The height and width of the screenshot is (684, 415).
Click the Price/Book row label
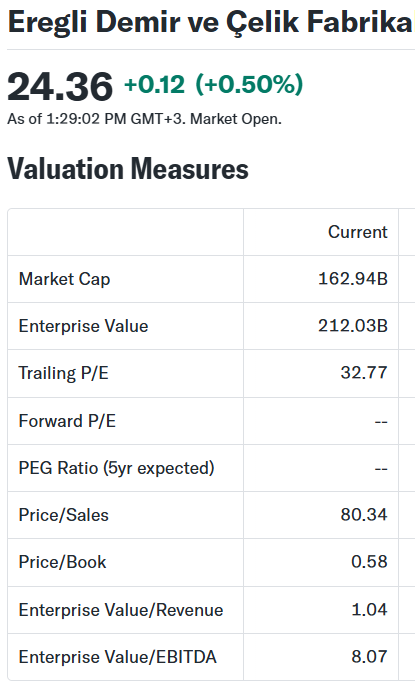tap(62, 562)
